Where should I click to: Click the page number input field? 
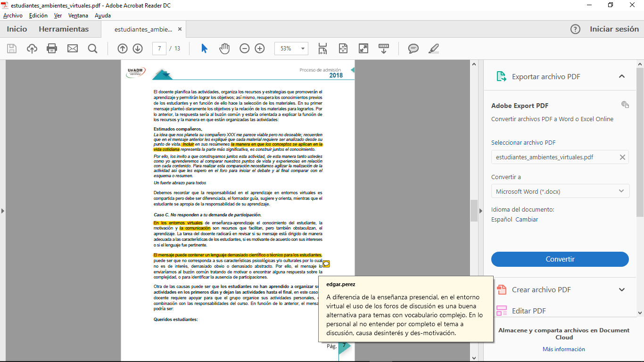[x=158, y=49]
